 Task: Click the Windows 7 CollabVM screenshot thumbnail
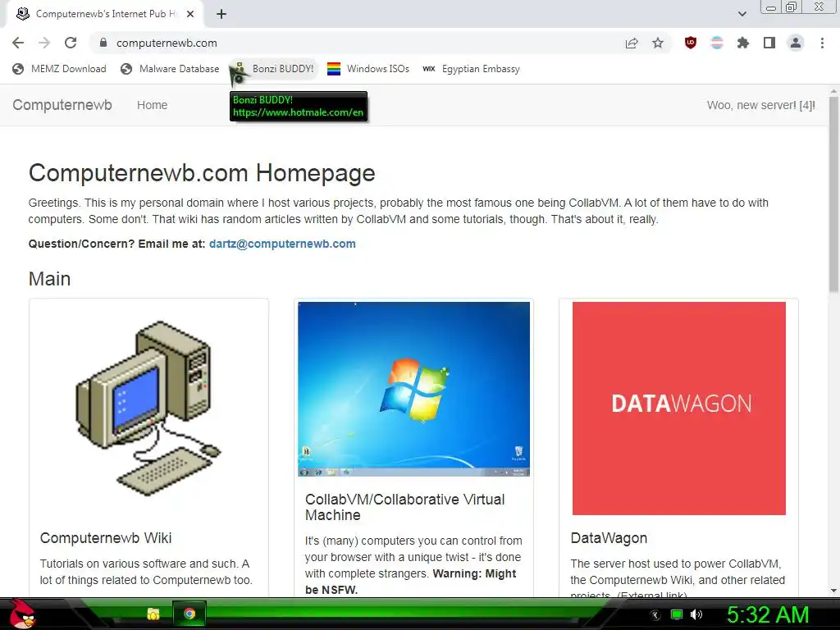pos(413,389)
